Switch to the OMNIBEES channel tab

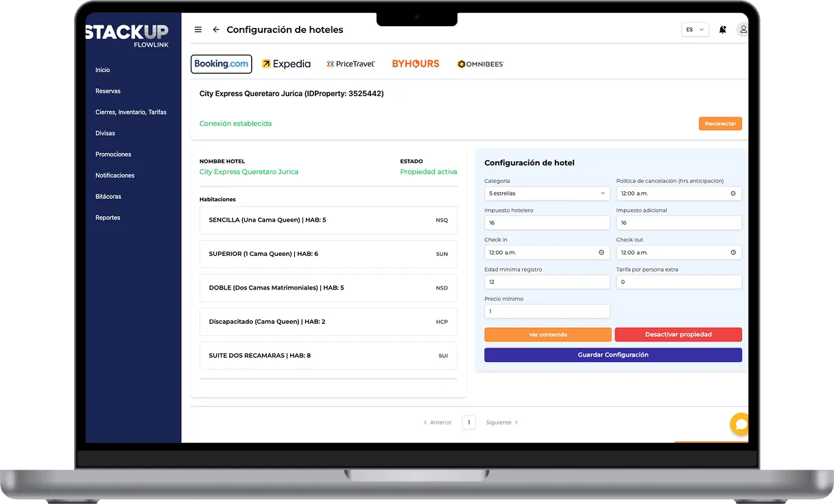[x=480, y=64]
